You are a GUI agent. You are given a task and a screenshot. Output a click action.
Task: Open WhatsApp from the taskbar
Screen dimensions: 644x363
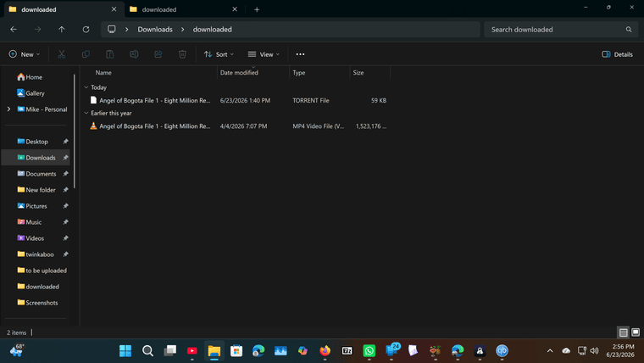369,350
